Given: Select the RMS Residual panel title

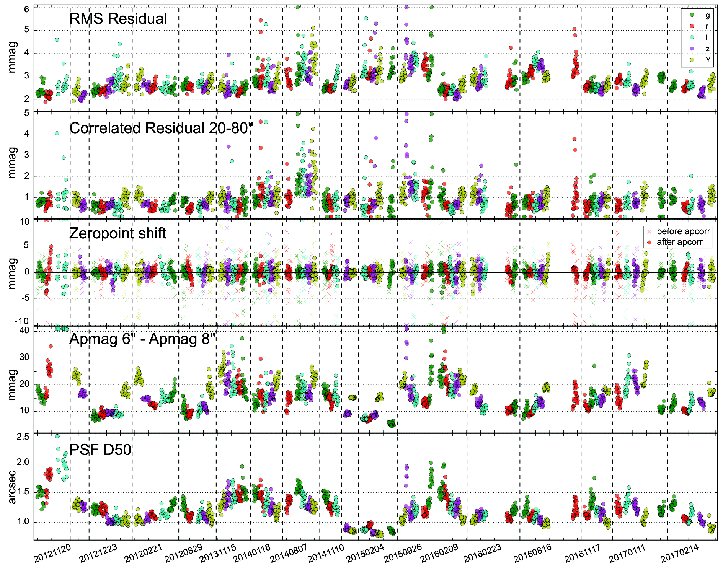Looking at the screenshot, I should click(118, 18).
